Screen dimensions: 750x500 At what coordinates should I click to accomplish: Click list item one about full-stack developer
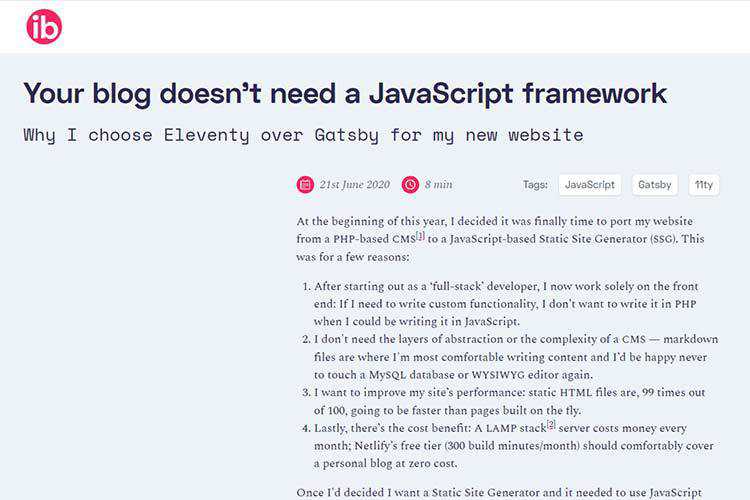click(510, 303)
